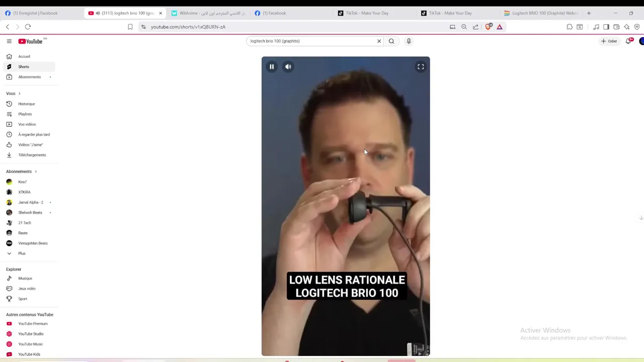Start voice search with microphone icon

tap(409, 41)
